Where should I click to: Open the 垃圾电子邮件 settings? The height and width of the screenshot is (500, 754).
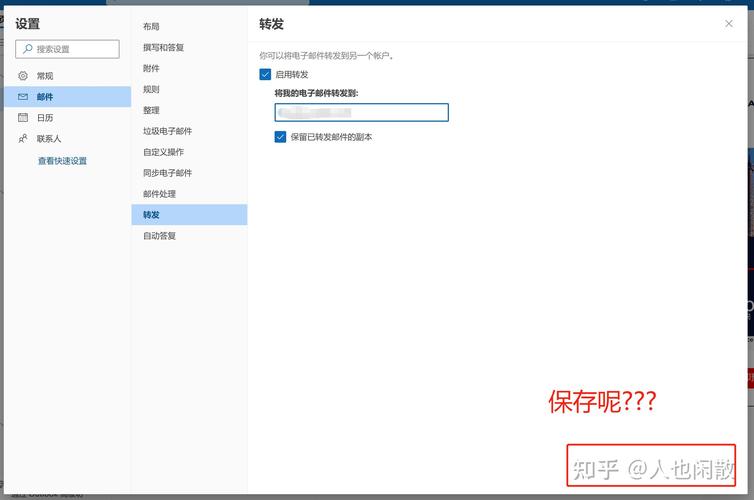[189, 131]
